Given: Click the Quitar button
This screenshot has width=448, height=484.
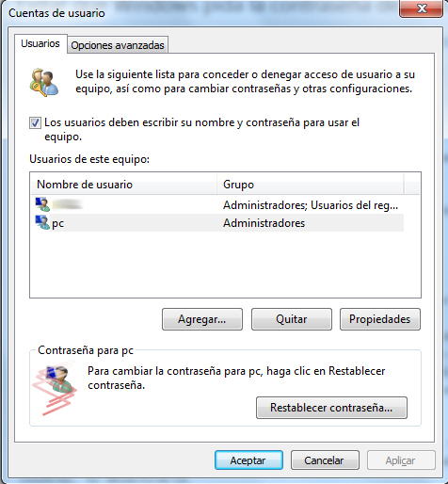Looking at the screenshot, I should coord(292,319).
